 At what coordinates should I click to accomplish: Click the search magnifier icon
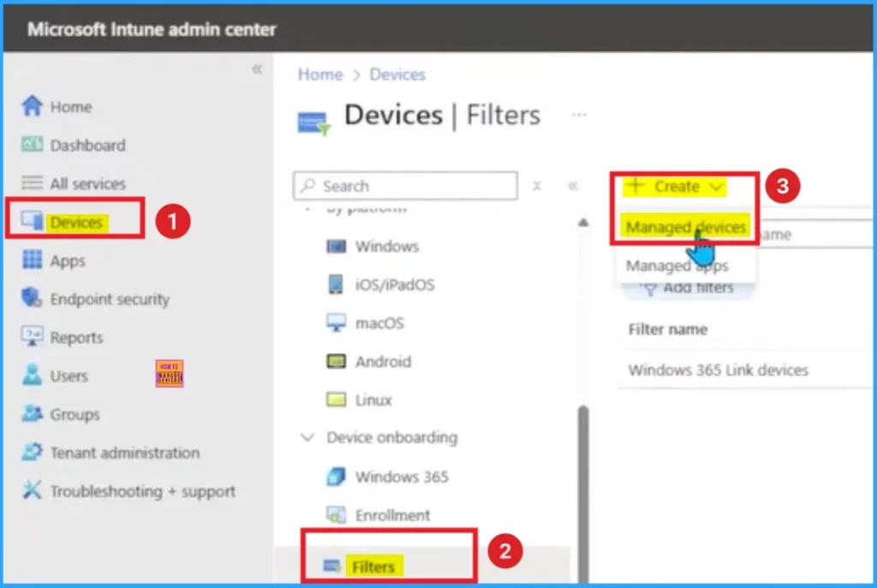coord(307,185)
